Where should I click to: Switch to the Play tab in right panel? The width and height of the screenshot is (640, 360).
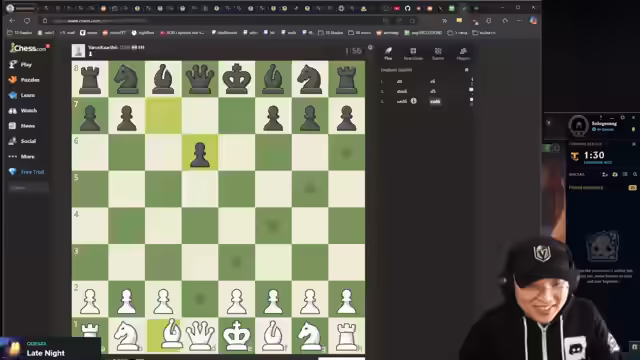[x=388, y=53]
